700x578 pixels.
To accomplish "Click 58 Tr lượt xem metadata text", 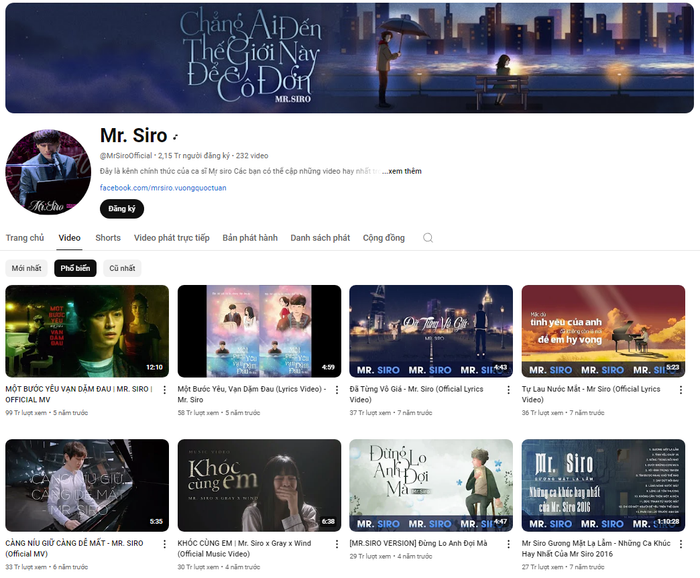I will (219, 413).
